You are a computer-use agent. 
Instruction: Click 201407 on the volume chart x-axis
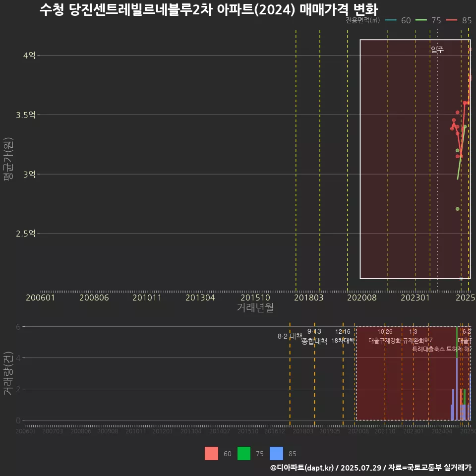(220, 431)
